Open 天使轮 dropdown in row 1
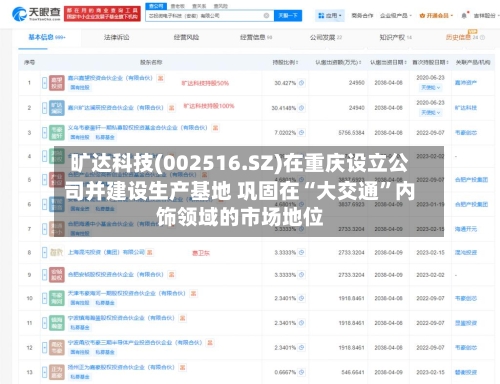 430,88
